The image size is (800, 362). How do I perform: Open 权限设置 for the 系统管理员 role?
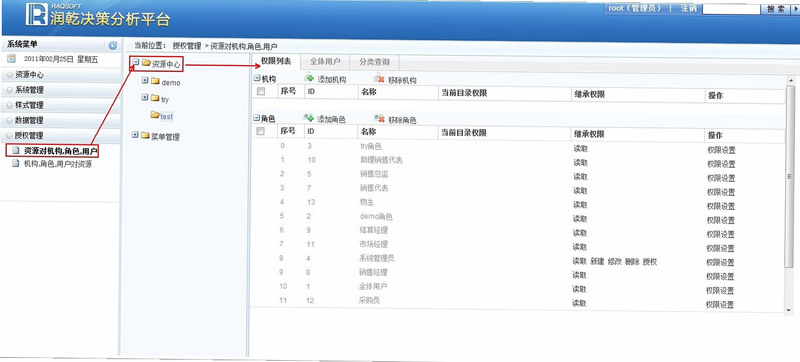pyautogui.click(x=720, y=262)
